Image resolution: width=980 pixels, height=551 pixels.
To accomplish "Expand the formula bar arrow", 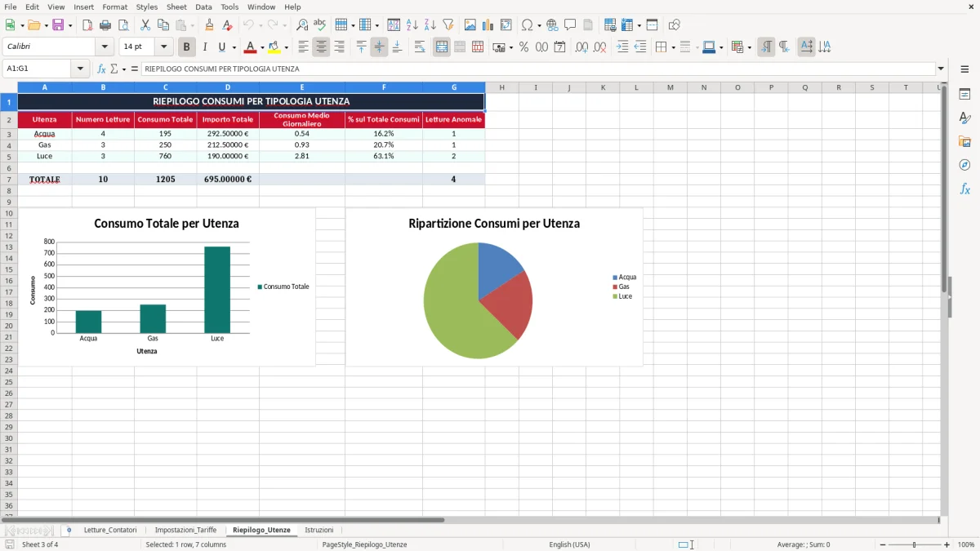I will click(942, 69).
